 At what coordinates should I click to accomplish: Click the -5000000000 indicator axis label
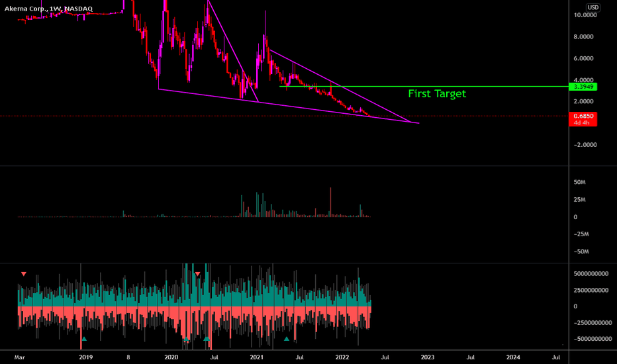[x=593, y=339]
